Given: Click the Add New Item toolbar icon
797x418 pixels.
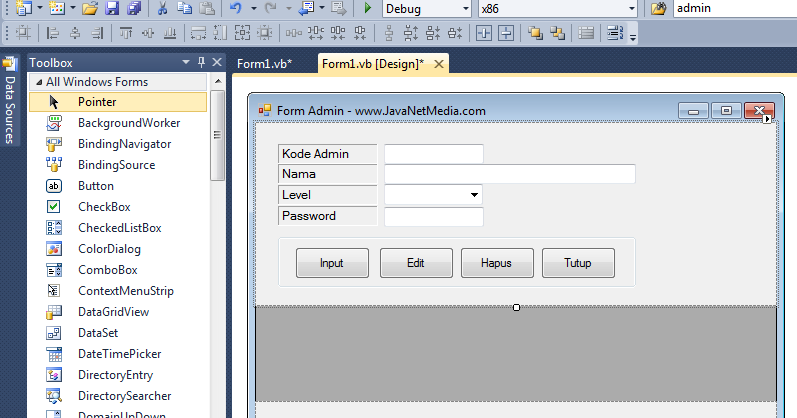Looking at the screenshot, I should point(57,8).
